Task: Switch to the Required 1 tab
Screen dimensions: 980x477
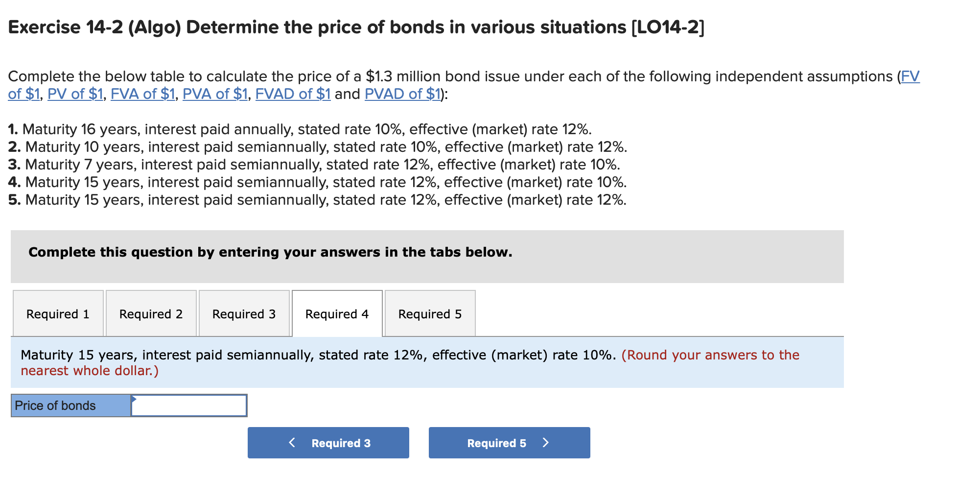Action: pyautogui.click(x=58, y=313)
